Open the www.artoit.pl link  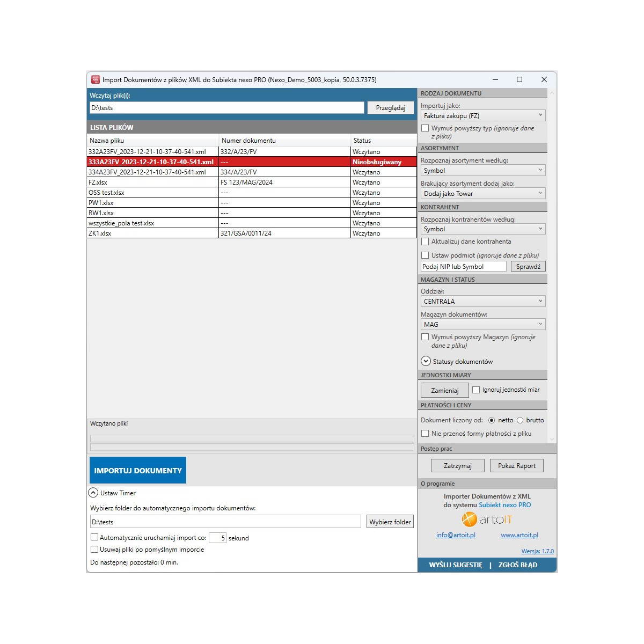519,535
